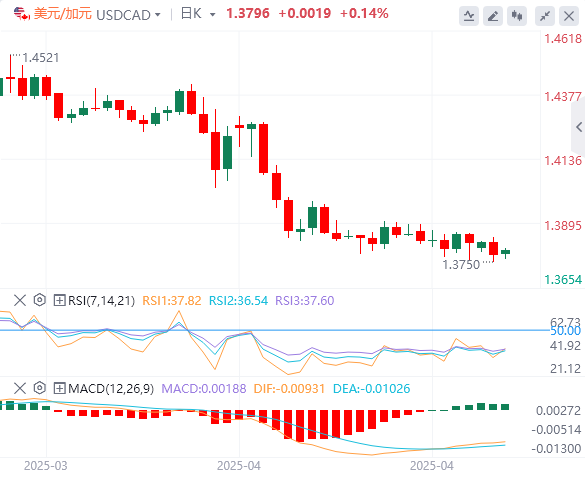Click the 1.3654 price axis label
The height and width of the screenshot is (477, 585).
coord(563,279)
